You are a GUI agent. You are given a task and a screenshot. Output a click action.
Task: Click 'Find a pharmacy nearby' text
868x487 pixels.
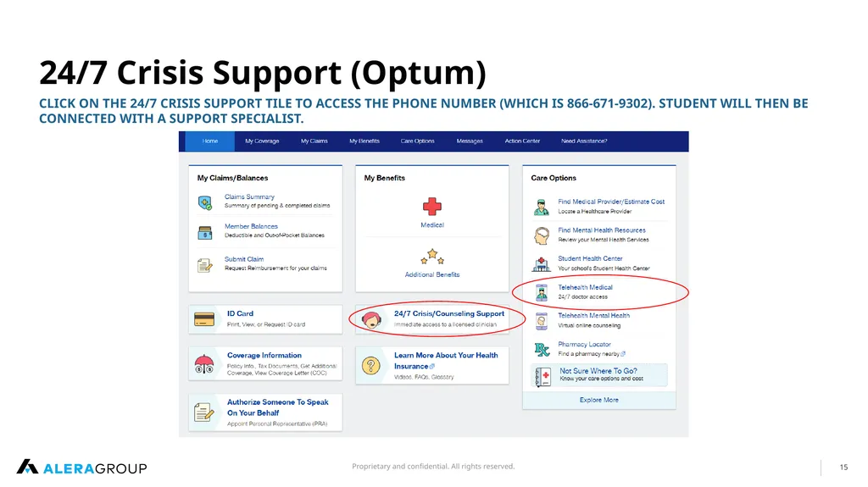pos(588,354)
